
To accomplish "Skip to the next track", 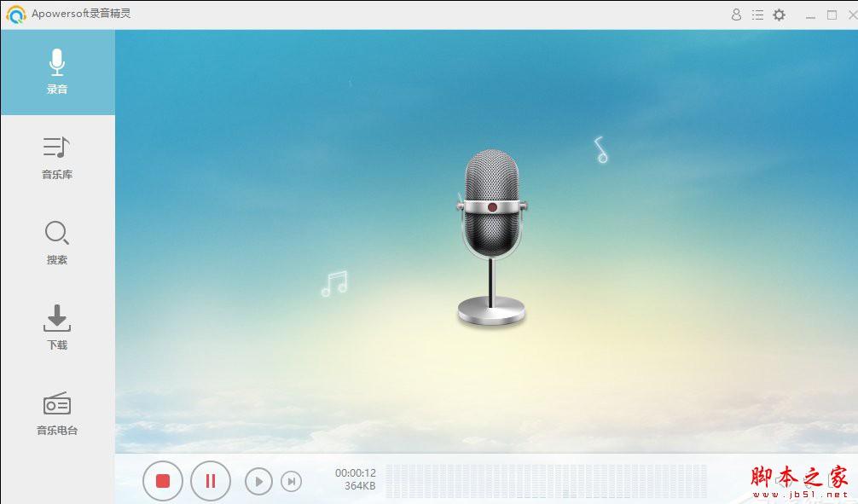I will pos(293,481).
